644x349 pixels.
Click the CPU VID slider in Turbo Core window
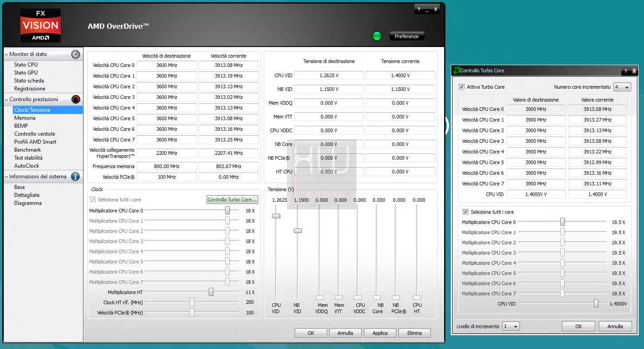coord(596,303)
